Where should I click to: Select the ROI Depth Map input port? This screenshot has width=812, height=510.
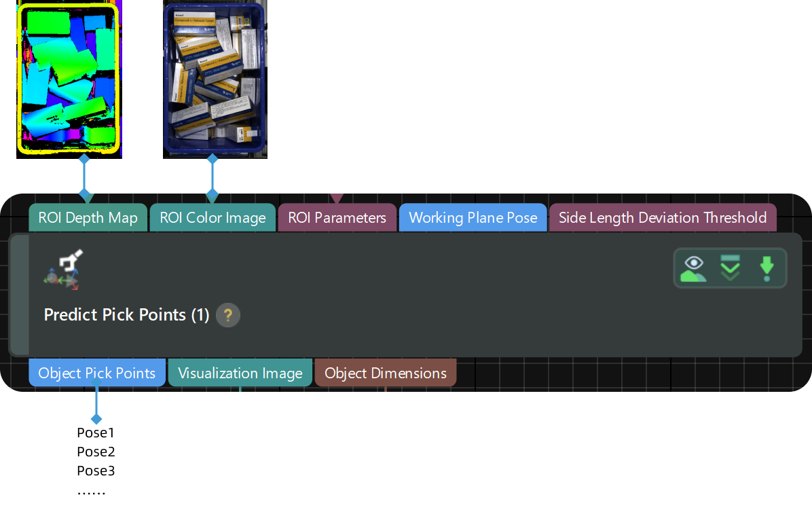(x=88, y=217)
